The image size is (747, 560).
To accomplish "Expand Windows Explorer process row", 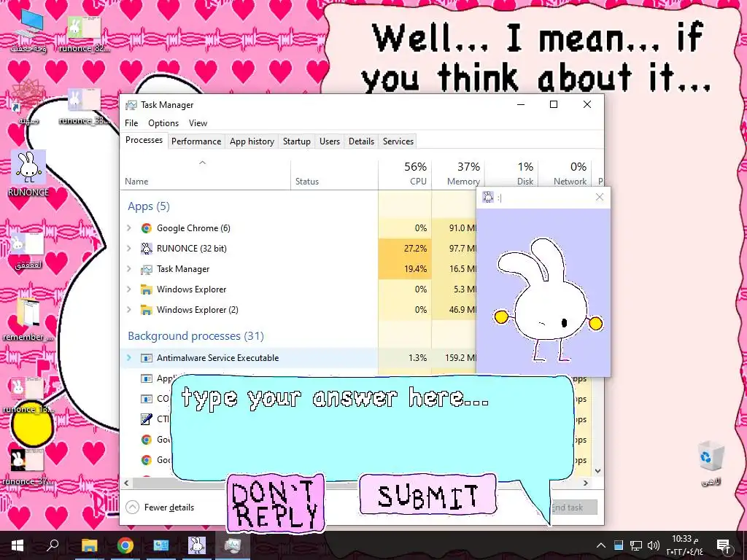I will coord(128,289).
